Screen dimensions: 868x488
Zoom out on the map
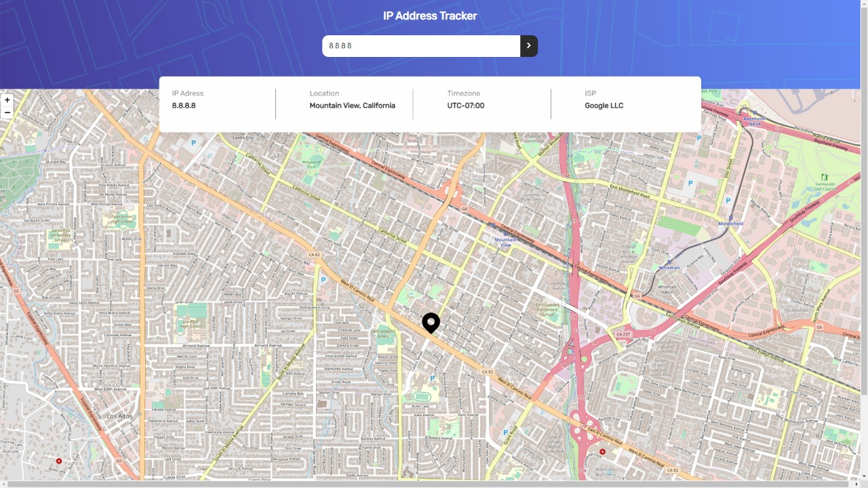point(7,112)
